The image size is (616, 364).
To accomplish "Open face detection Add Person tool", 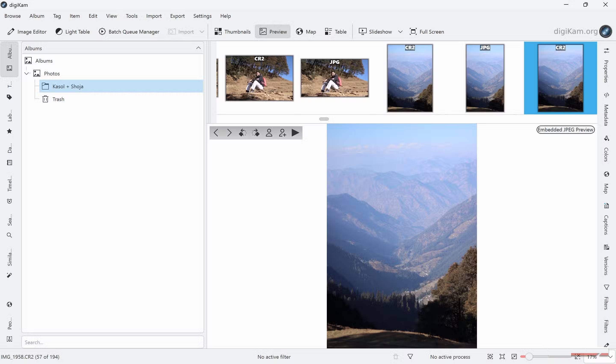I will (x=282, y=132).
